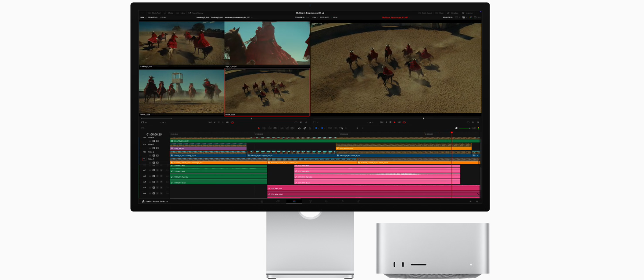Image resolution: width=644 pixels, height=280 pixels.
Task: Toggle the timeline snapping magnet icon
Action: [299, 128]
